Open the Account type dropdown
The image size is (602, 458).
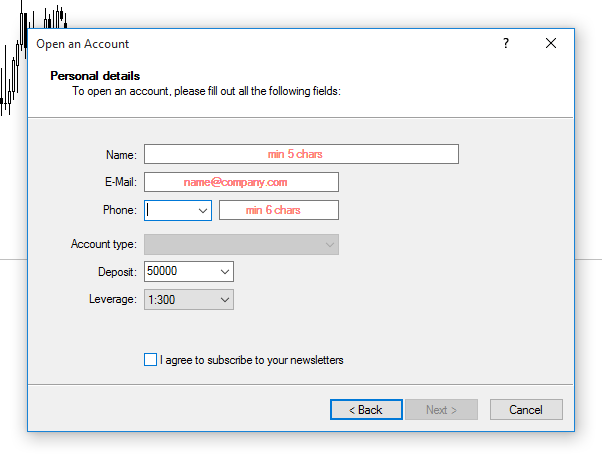(241, 245)
